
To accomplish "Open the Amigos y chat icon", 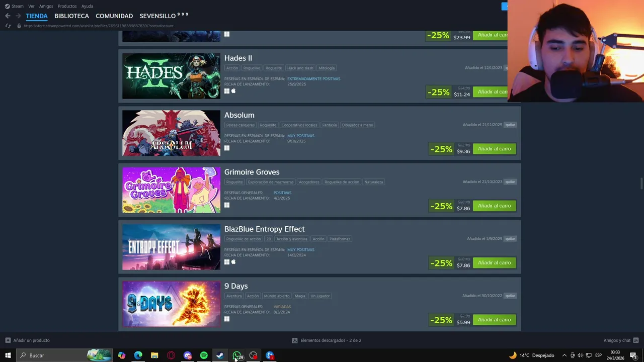I will click(x=636, y=340).
